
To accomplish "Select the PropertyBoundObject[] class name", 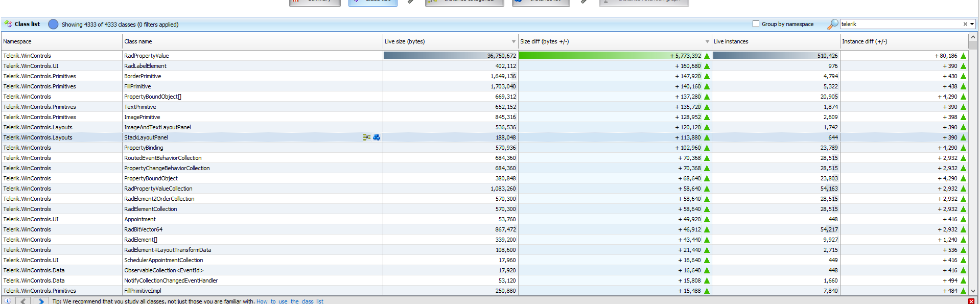I will (x=153, y=97).
